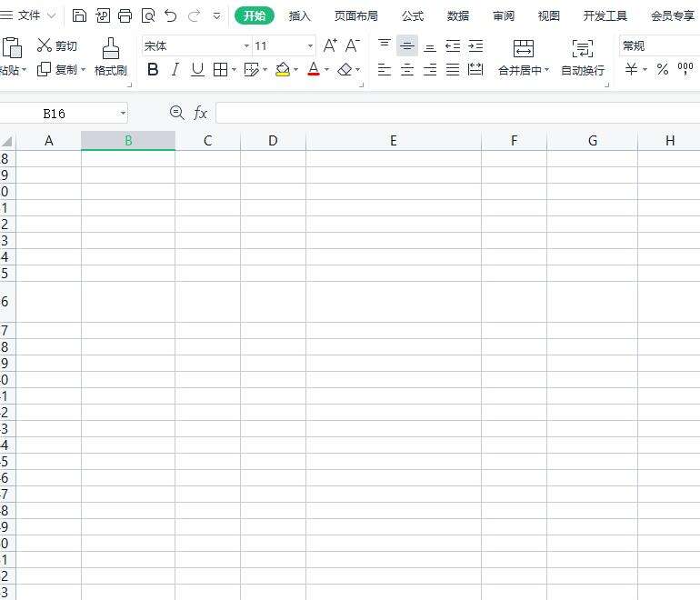Open the 页面布局 tab
Screen dimensions: 700x600
pos(356,16)
